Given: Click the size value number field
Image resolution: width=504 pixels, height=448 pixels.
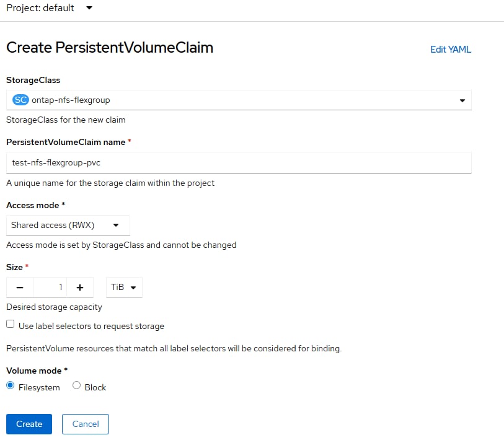Looking at the screenshot, I should 50,288.
